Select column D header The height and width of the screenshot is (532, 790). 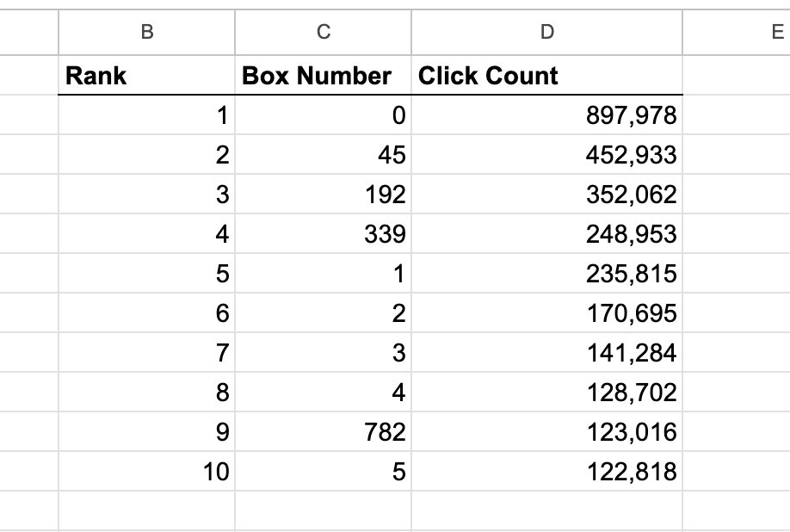click(546, 32)
